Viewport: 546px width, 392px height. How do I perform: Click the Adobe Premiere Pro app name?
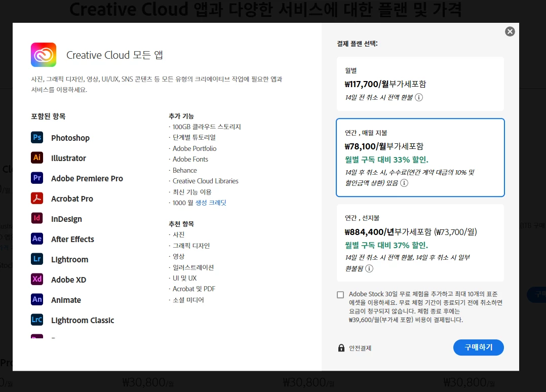pyautogui.click(x=87, y=178)
